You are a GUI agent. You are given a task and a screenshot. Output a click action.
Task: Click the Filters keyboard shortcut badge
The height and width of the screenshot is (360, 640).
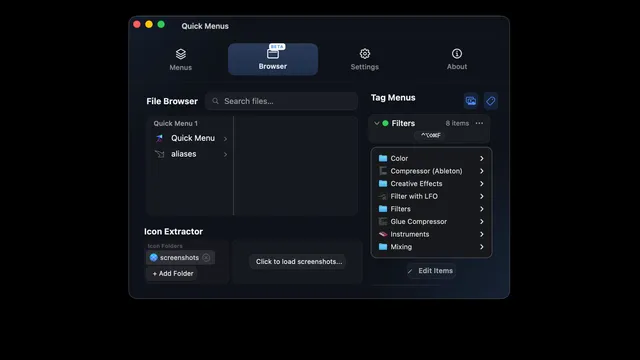pyautogui.click(x=431, y=135)
